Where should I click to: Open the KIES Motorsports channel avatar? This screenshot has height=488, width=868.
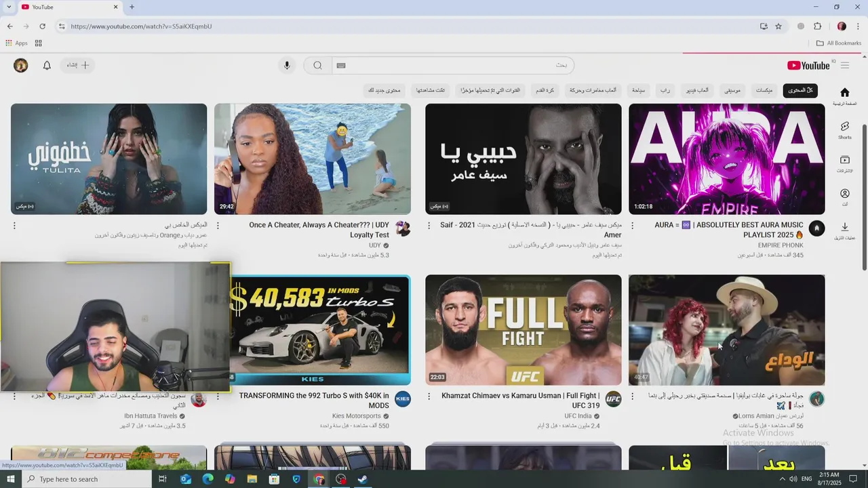click(x=403, y=399)
